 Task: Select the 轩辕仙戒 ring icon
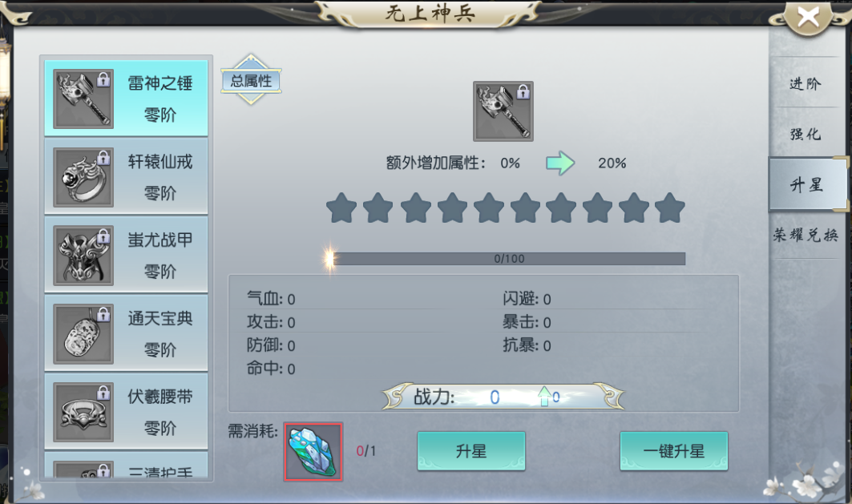pyautogui.click(x=83, y=177)
